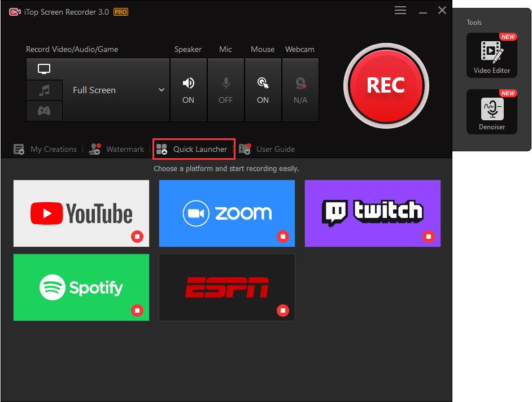Viewport: 532px width, 402px height.
Task: Click the record badge on ESPN tile
Action: (x=283, y=311)
